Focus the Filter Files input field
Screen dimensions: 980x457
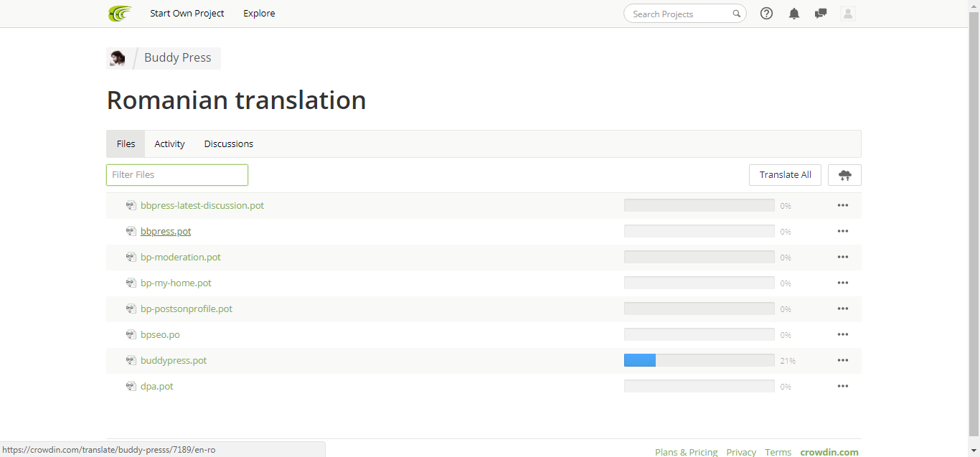(x=177, y=175)
